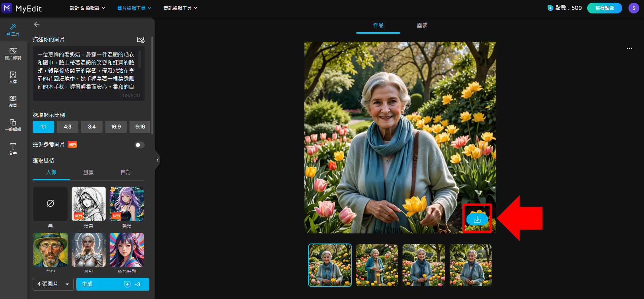Select the 16:9 aspect ratio
This screenshot has width=644, height=299.
(x=116, y=127)
